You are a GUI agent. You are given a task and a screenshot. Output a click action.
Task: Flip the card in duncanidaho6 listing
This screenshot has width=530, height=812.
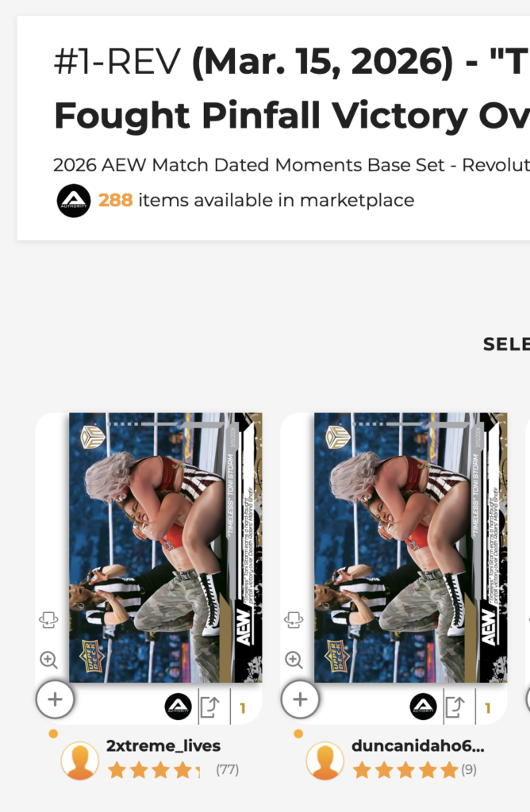pyautogui.click(x=294, y=619)
